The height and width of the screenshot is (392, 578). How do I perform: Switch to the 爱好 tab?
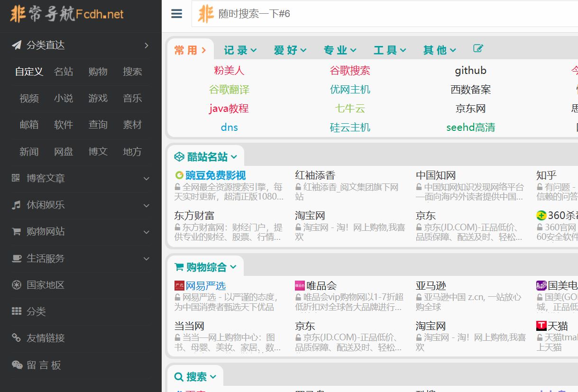pyautogui.click(x=290, y=50)
